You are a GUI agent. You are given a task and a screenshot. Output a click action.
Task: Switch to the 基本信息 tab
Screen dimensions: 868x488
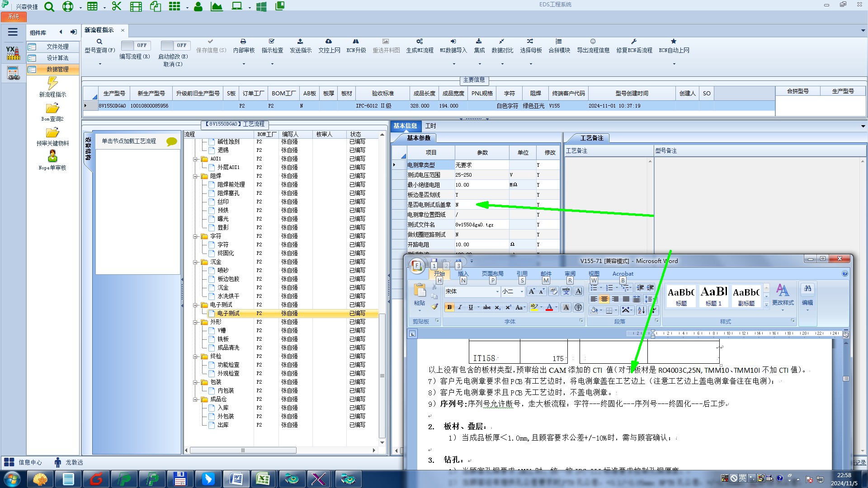tap(405, 126)
